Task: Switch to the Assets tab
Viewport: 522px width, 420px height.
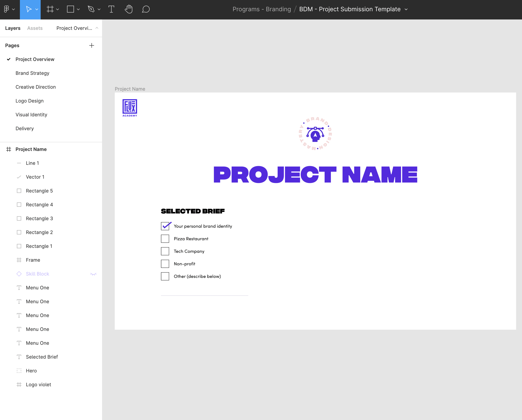Action: tap(35, 28)
